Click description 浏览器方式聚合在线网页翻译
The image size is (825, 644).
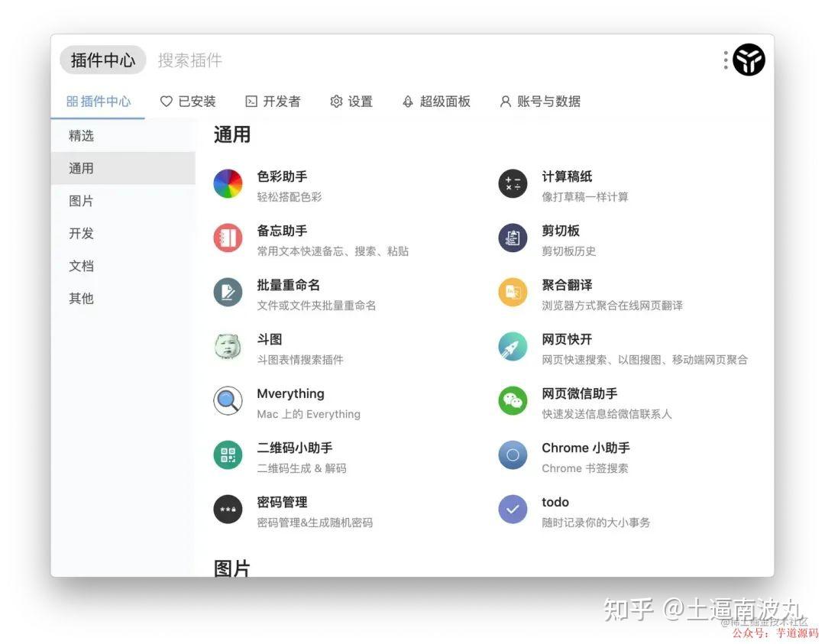pyautogui.click(x=613, y=306)
